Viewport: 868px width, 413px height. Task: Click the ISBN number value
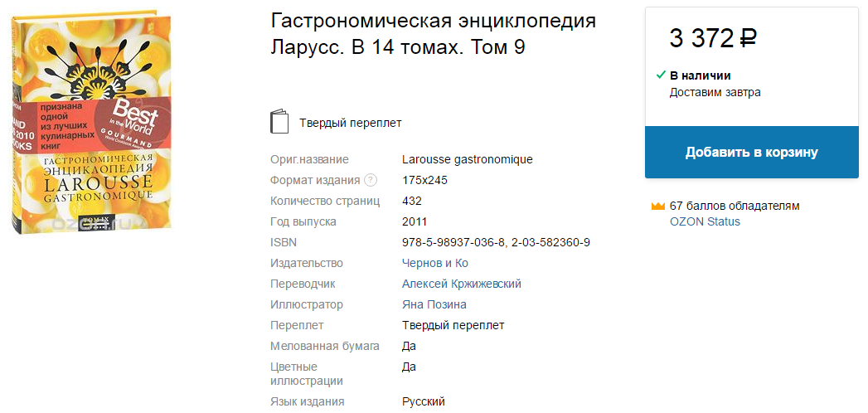click(x=496, y=242)
